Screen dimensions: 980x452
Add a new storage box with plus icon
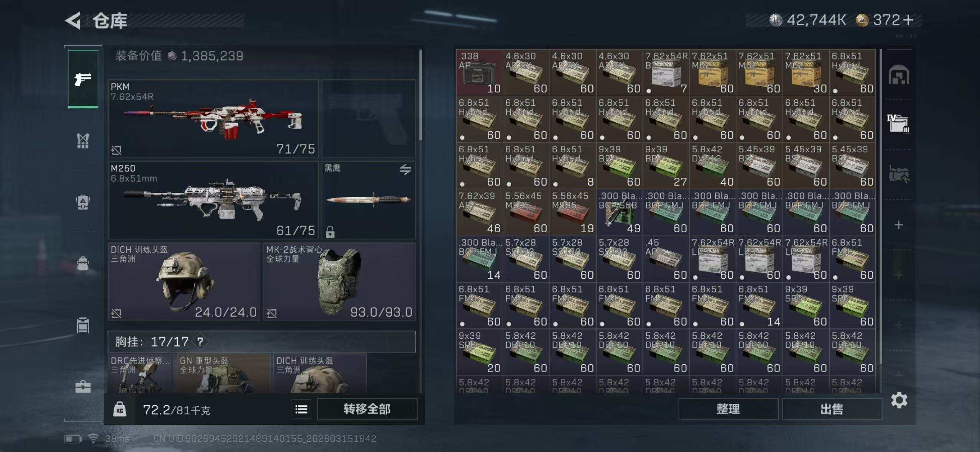(898, 225)
